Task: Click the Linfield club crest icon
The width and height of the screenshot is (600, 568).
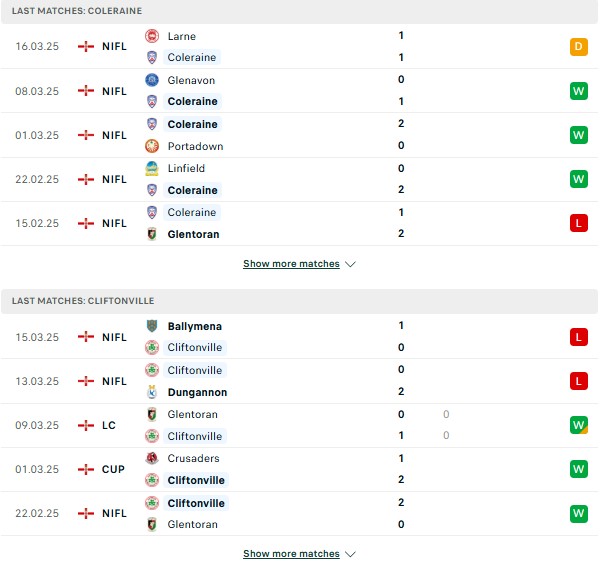Action: click(152, 168)
